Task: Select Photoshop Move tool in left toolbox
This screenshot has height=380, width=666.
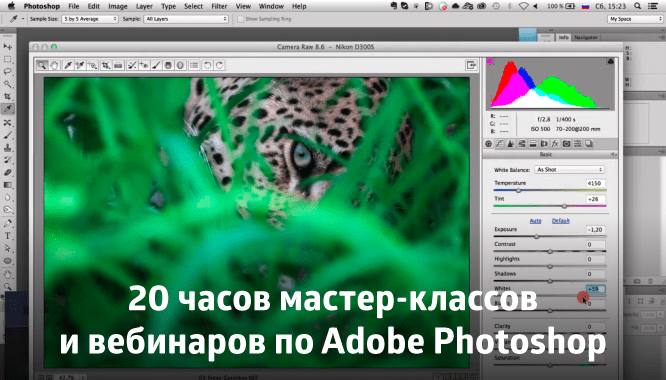Action: (8, 47)
